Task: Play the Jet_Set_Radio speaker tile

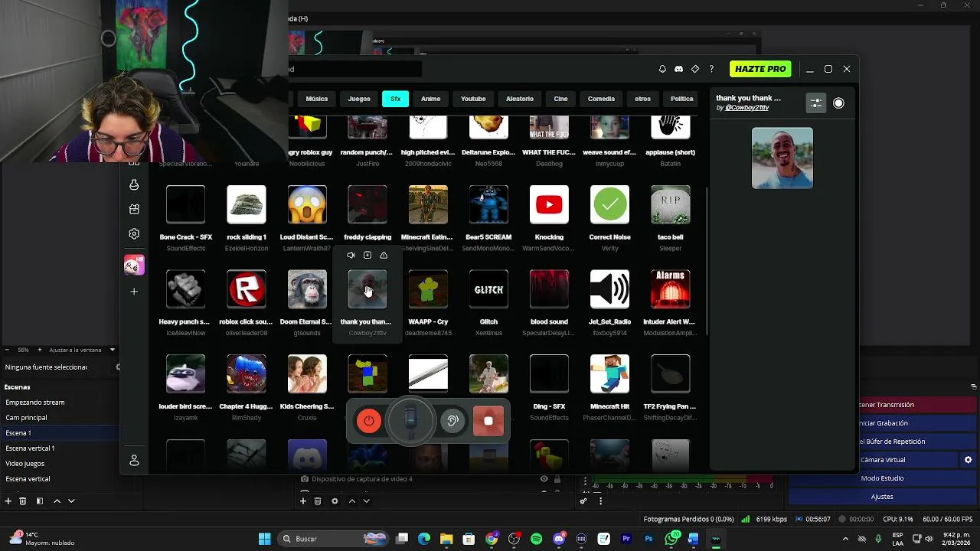Action: 609,289
